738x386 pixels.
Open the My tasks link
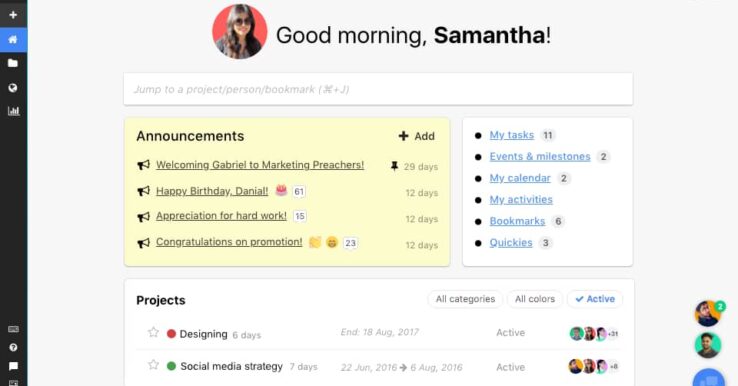512,135
